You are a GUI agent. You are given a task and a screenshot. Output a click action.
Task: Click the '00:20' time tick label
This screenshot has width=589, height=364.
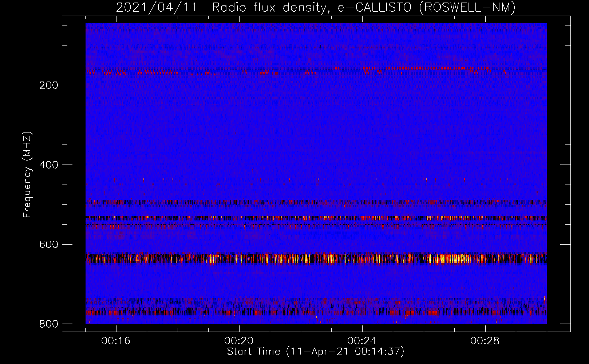[x=239, y=341]
